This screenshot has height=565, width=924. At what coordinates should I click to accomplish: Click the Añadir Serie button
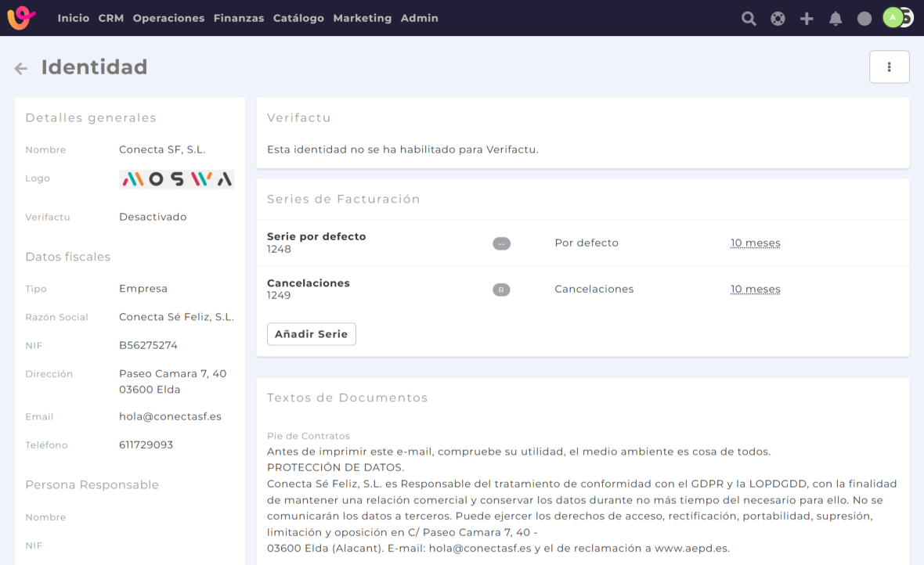pos(312,334)
